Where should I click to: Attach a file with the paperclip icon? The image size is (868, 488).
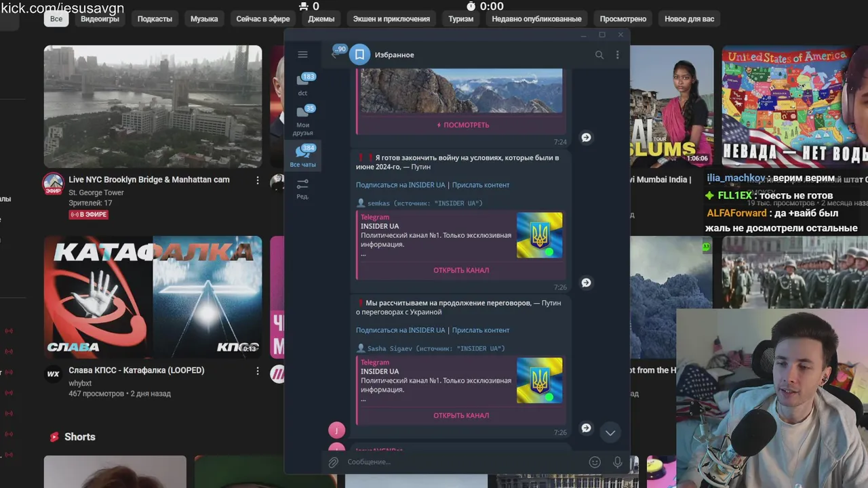coord(333,462)
